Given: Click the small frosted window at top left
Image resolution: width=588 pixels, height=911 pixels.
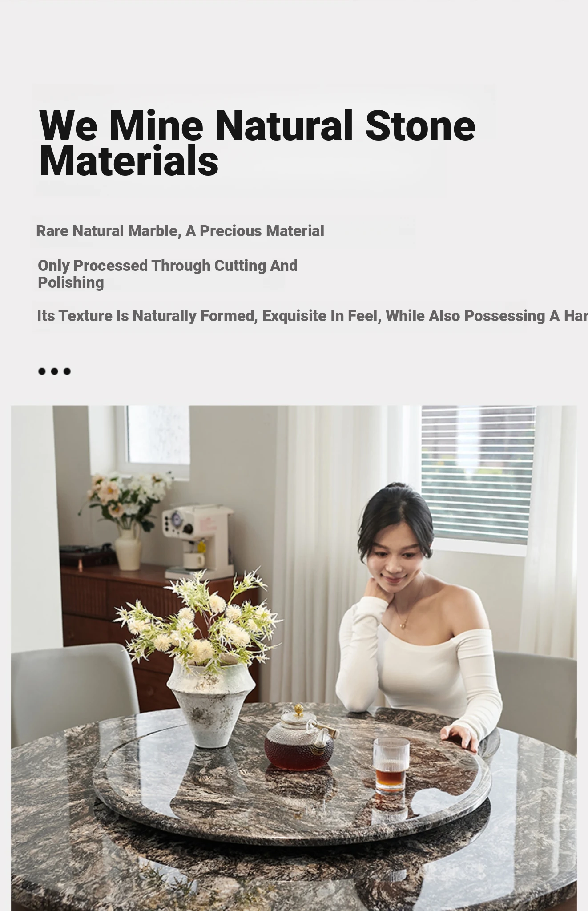Looking at the screenshot, I should (157, 436).
